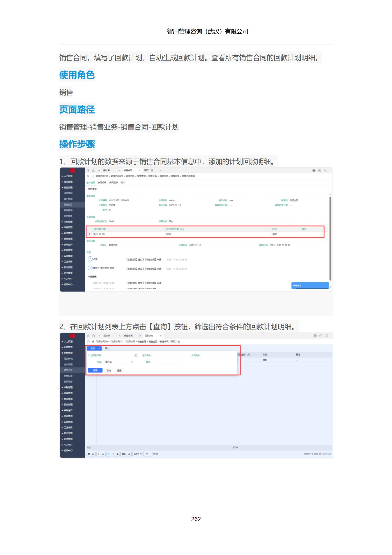The width and height of the screenshot is (392, 555).
Task: Select the 基本信息 tab
Action: (x=91, y=182)
